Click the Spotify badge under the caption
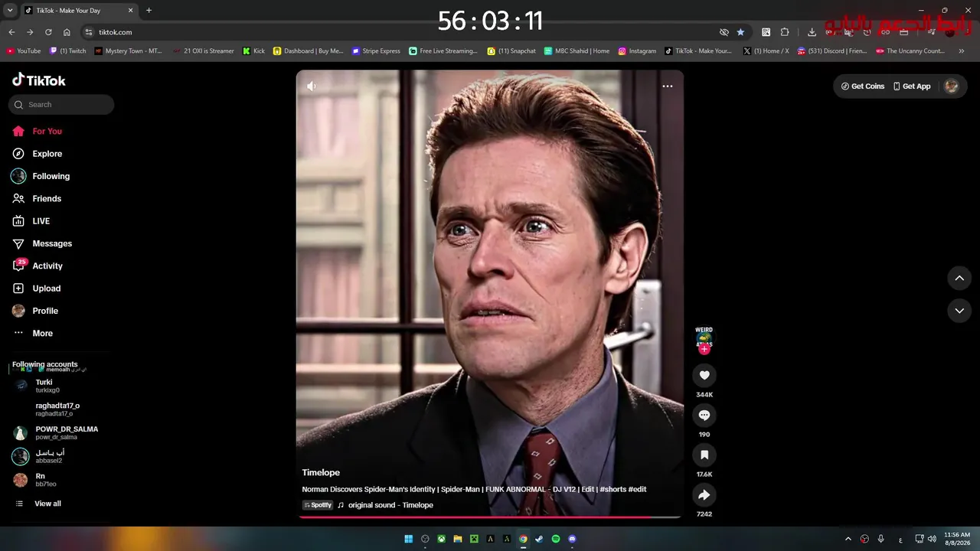Viewport: 980px width, 551px height. click(x=318, y=505)
